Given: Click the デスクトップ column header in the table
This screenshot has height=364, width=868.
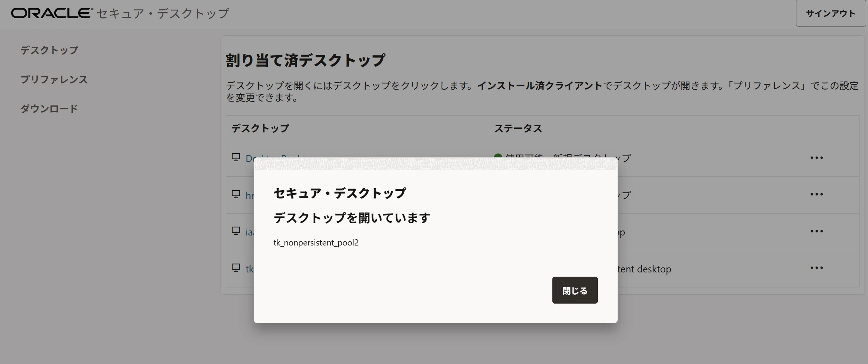Looking at the screenshot, I should tap(260, 128).
